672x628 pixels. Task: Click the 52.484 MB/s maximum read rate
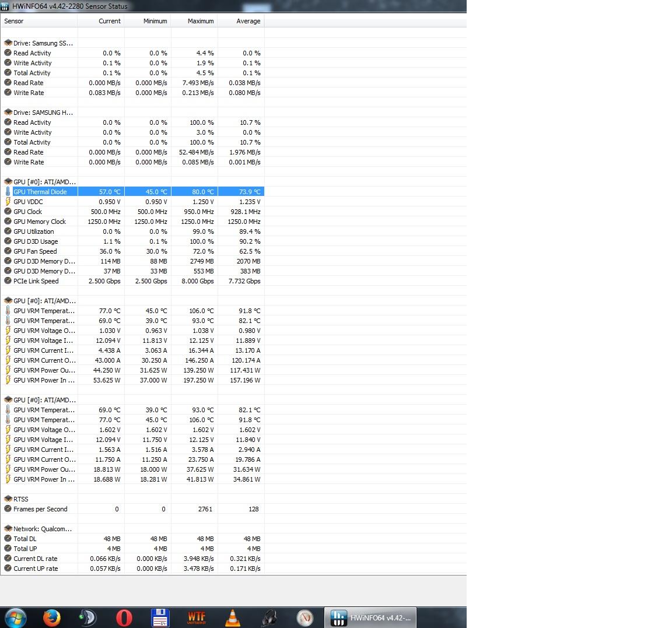click(196, 152)
